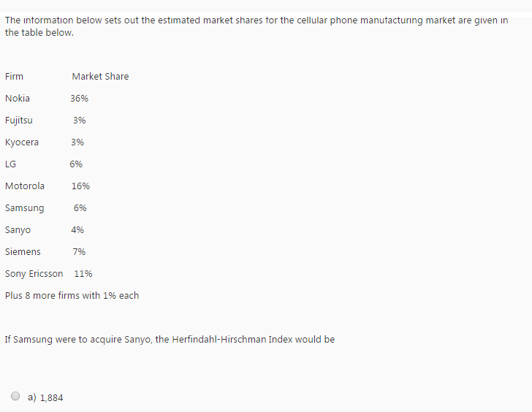The height and width of the screenshot is (412, 532).
Task: Click the Siemens firm name
Action: point(23,251)
